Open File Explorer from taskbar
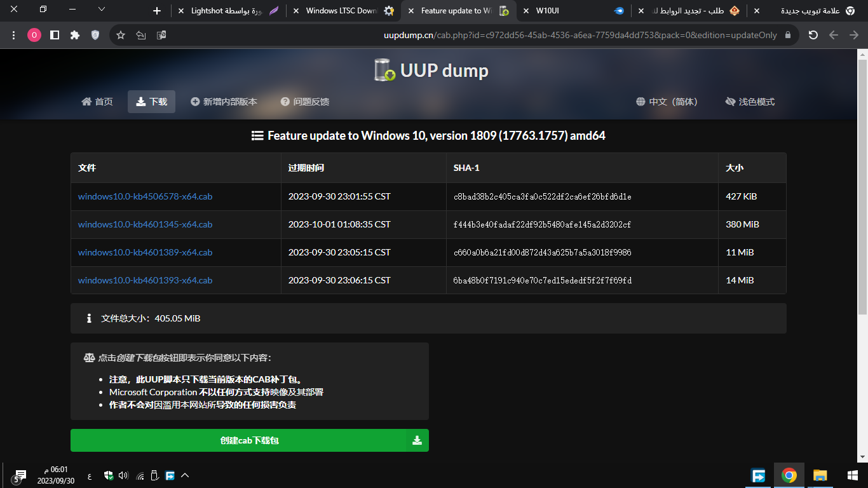 (820, 475)
